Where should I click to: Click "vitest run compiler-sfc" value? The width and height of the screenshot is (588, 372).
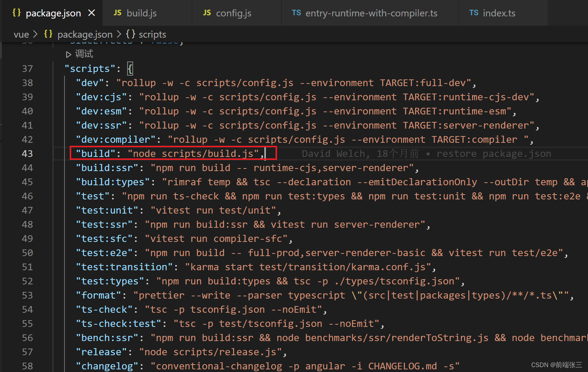coord(216,239)
